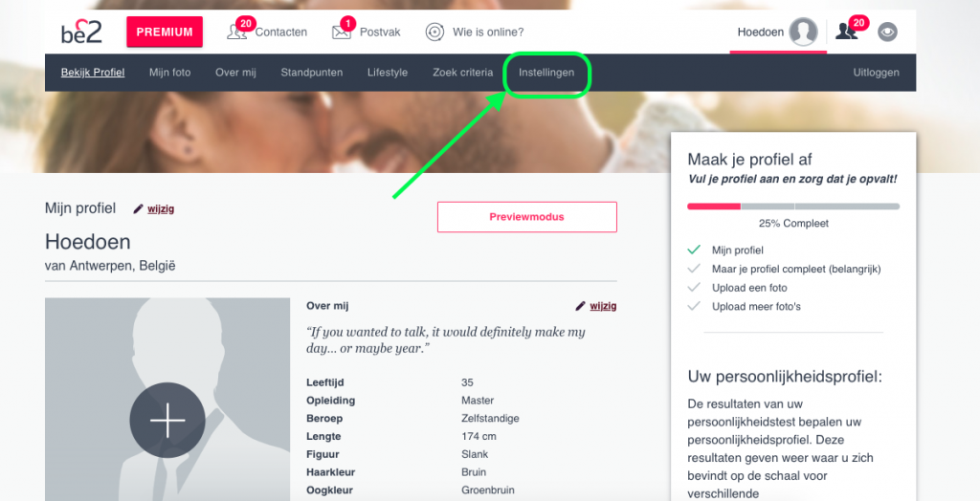Open the Standpunten menu item

(x=311, y=73)
